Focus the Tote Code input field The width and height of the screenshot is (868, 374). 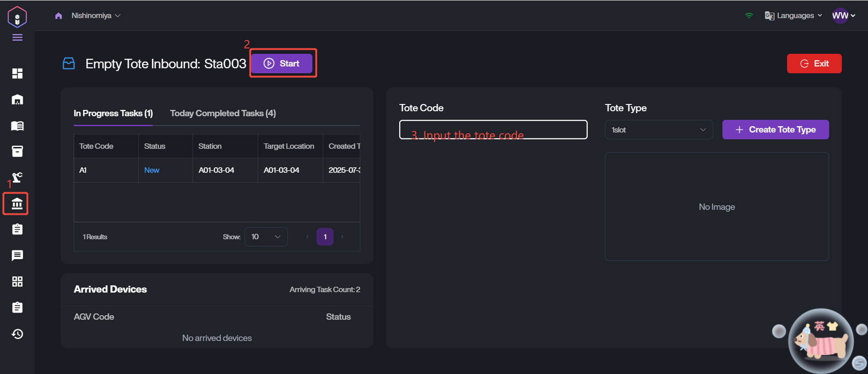click(493, 130)
